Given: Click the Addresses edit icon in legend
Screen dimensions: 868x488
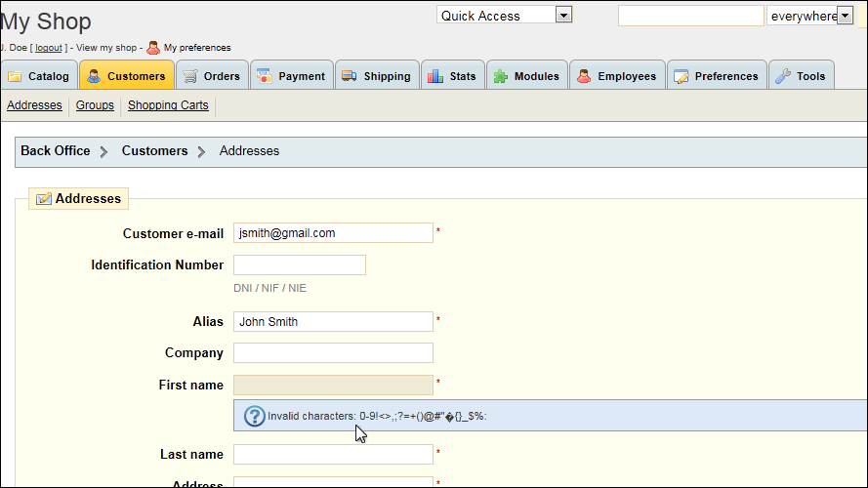Looking at the screenshot, I should 44,199.
